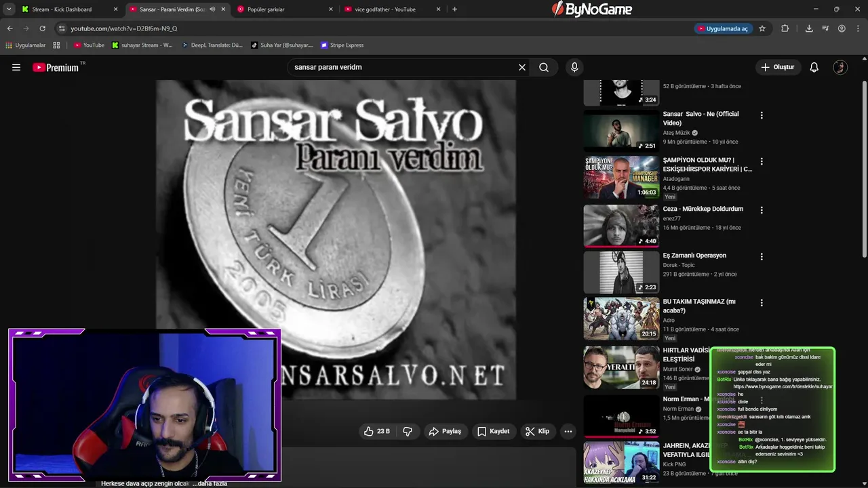Go back in browser history

point(9,28)
